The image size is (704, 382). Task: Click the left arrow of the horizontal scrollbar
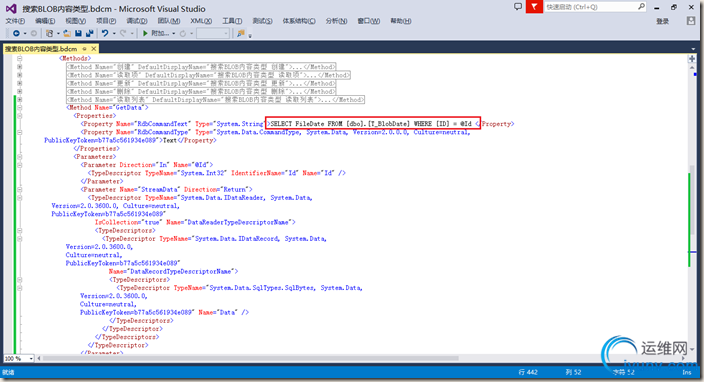39,358
